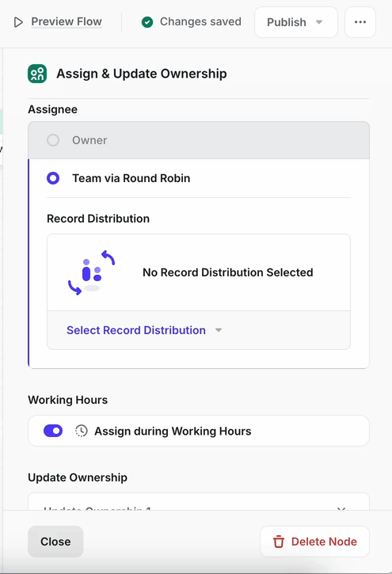The height and width of the screenshot is (574, 392).
Task: Click the green Changes saved checkmark icon
Action: click(x=147, y=22)
